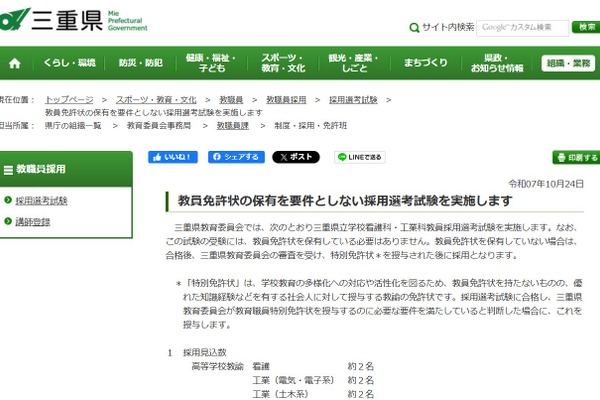The image size is (600, 400).
Task: Open the 県政・お知らせ情報 menu
Action: [497, 63]
